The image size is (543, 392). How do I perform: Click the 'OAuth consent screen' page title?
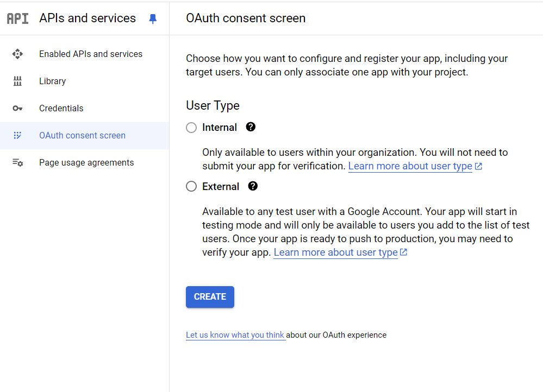246,18
